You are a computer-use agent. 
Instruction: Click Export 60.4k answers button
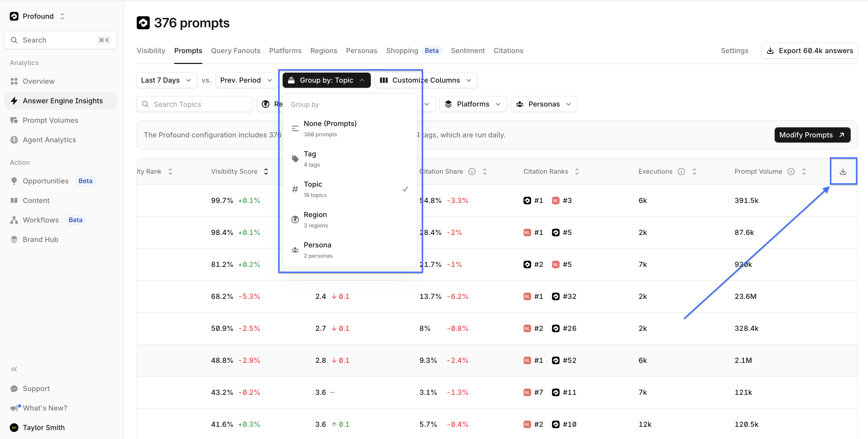(809, 50)
